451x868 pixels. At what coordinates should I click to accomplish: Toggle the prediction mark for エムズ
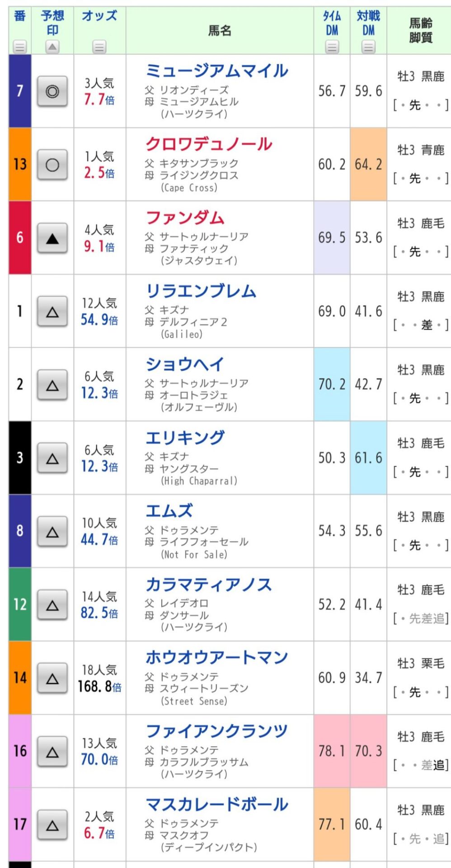(52, 532)
